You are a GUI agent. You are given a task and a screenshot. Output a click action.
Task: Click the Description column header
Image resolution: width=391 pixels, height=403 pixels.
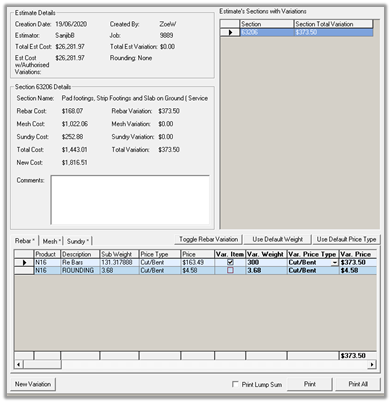coord(80,254)
